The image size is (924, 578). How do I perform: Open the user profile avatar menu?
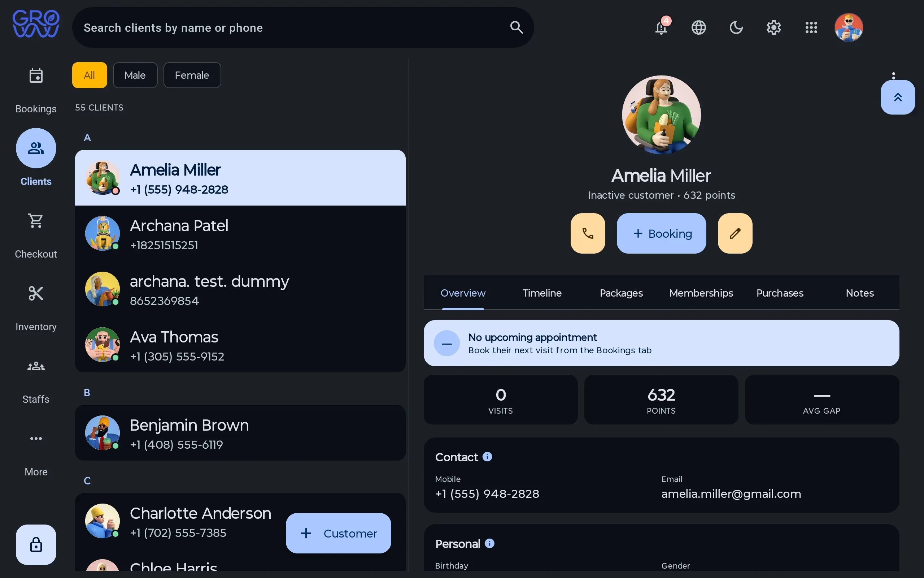coord(849,27)
